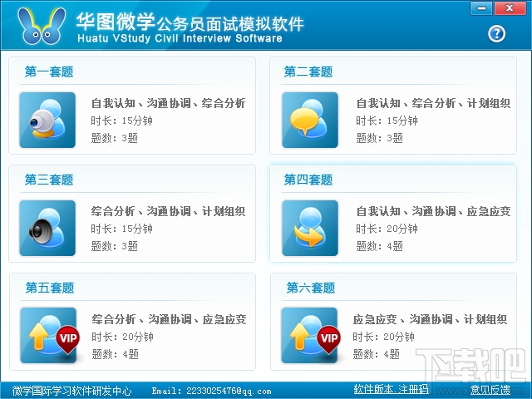Select the 第四套题 heading

(x=308, y=180)
